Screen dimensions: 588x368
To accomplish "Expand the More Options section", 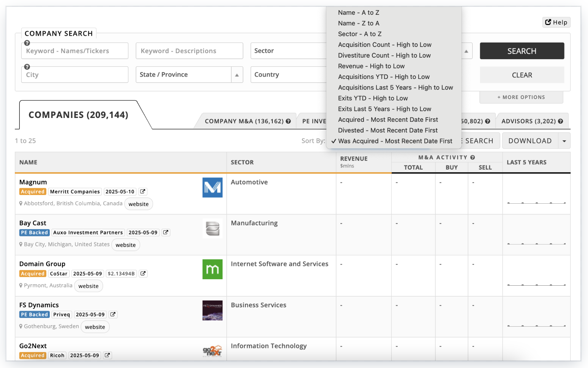I will click(x=521, y=98).
